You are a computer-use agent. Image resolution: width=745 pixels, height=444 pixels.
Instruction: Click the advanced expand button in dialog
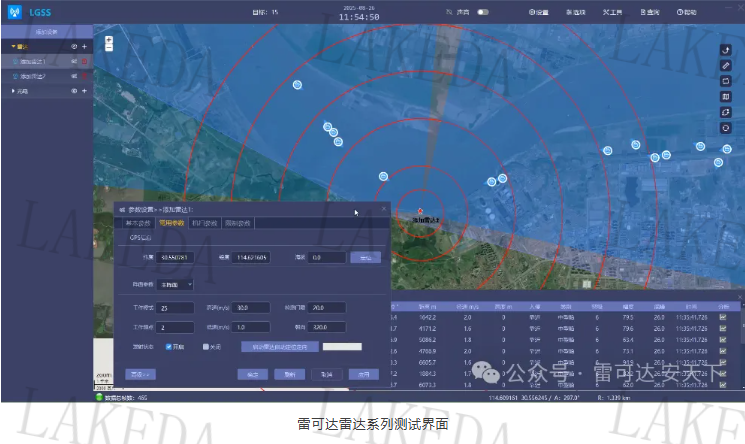pyautogui.click(x=140, y=375)
